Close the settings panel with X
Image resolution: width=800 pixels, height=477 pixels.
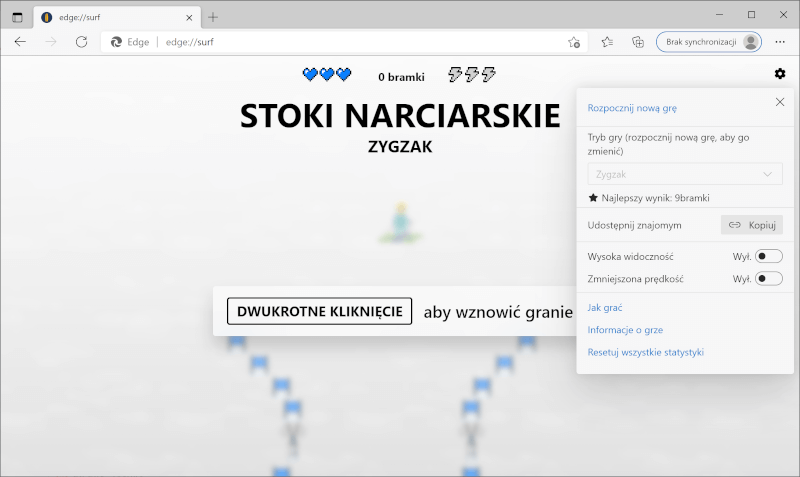pos(780,102)
